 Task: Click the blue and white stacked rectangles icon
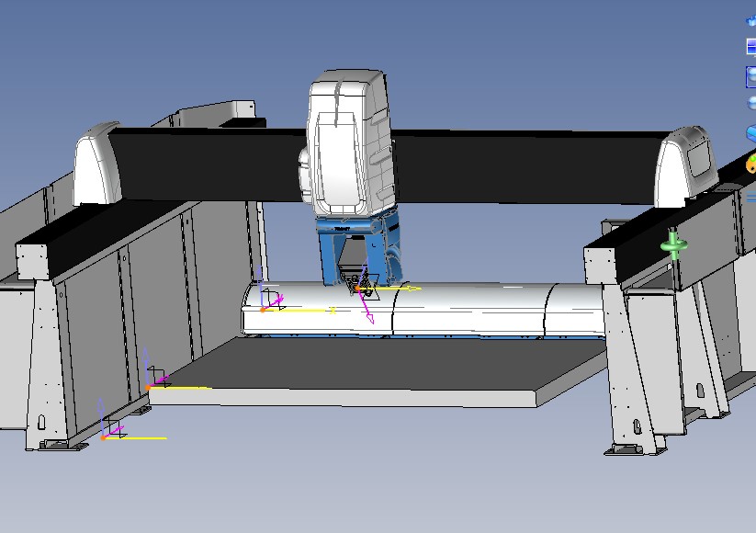point(751,47)
